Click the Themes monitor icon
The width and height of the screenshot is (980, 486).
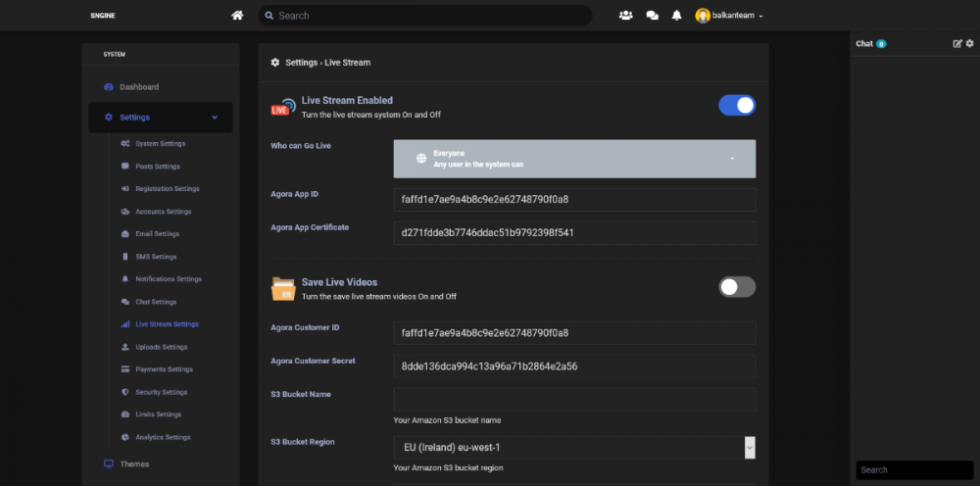coord(109,464)
